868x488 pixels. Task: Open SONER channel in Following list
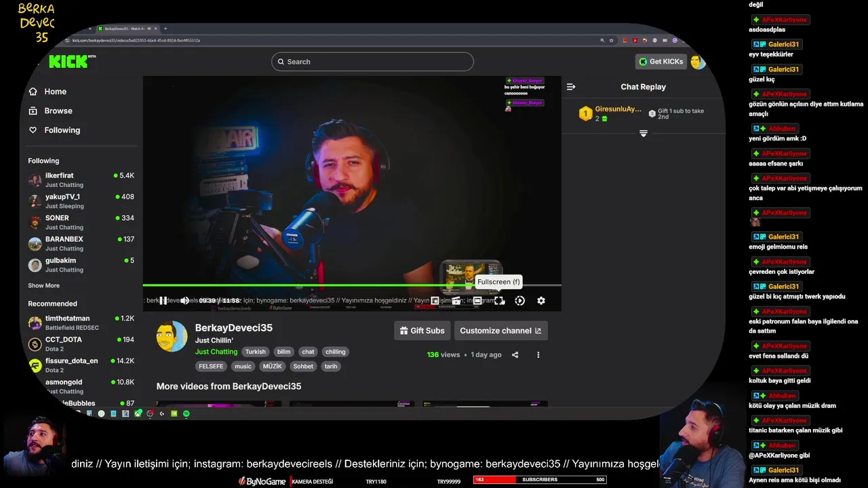81,222
